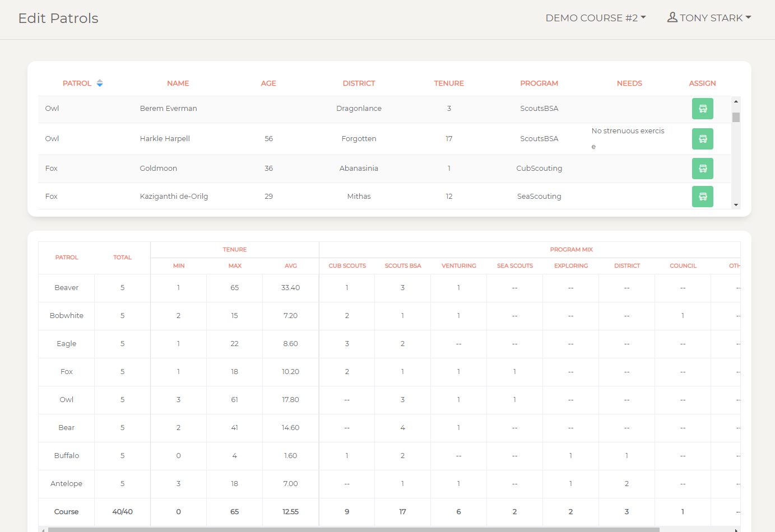Click the Eagle patrol row label
This screenshot has height=532, width=775.
click(x=66, y=344)
